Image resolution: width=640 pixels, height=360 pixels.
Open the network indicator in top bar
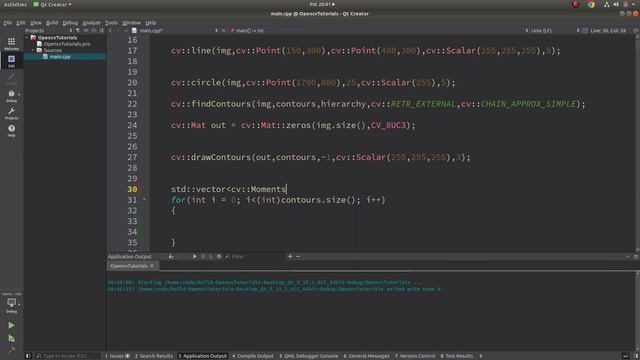(607, 4)
